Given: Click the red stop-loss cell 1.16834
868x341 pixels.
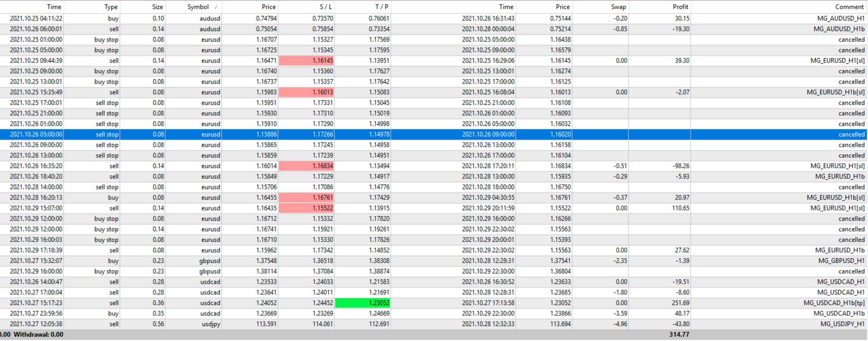Looking at the screenshot, I should click(x=306, y=166).
